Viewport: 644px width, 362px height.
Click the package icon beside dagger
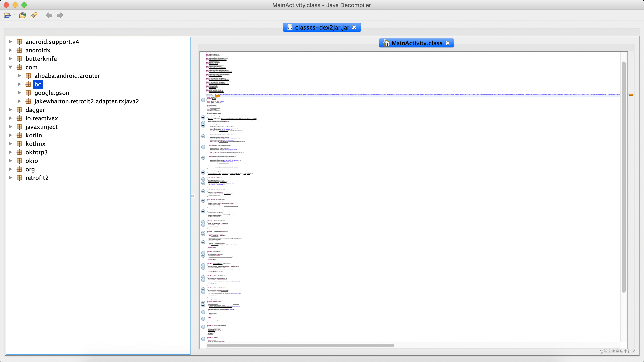pyautogui.click(x=19, y=110)
